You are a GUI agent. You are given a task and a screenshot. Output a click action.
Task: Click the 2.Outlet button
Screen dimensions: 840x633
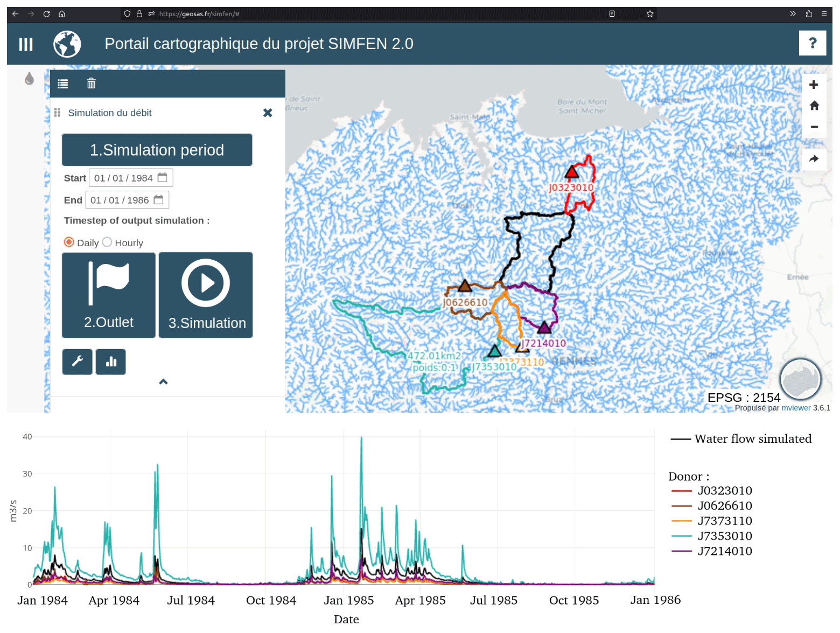point(109,295)
